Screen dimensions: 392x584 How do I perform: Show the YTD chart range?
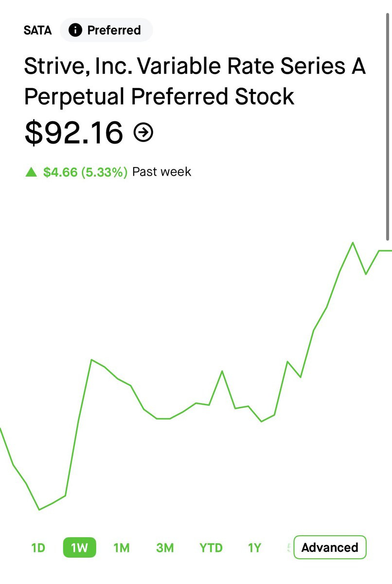211,547
